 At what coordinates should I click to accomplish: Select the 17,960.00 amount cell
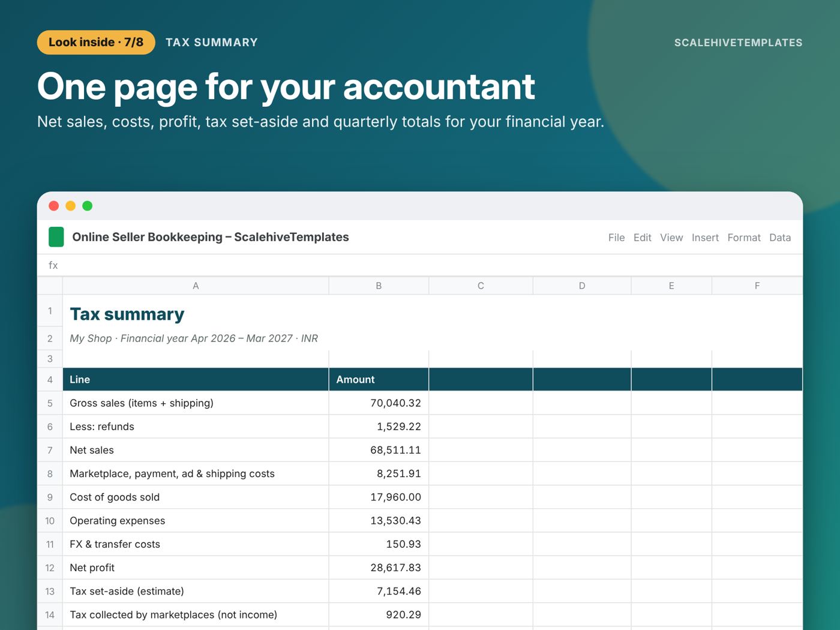click(379, 497)
